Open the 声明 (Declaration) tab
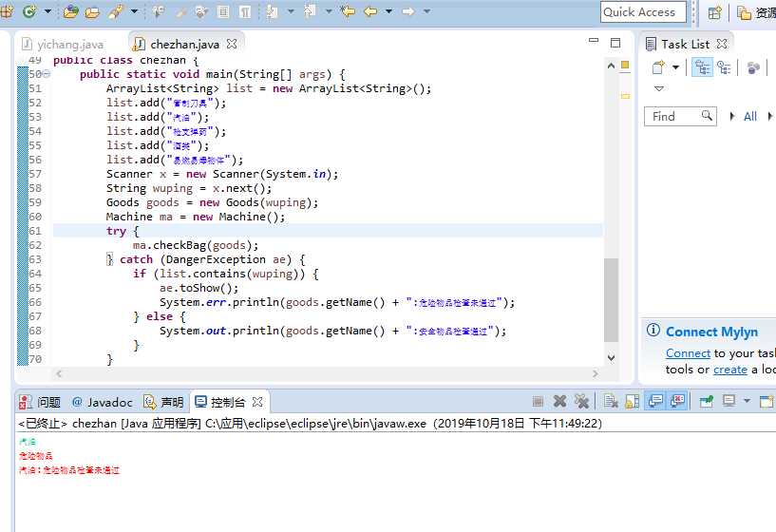The image size is (776, 532). (x=163, y=402)
